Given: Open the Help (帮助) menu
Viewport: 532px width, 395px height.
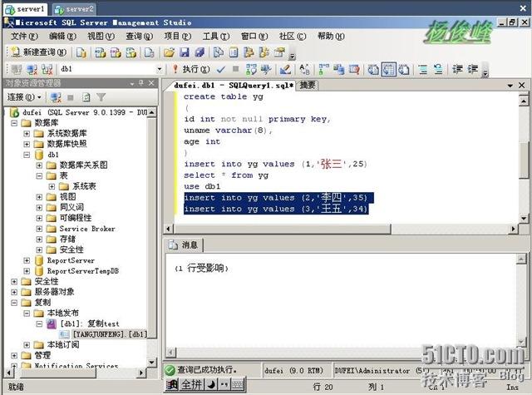Looking at the screenshot, I should 331,36.
